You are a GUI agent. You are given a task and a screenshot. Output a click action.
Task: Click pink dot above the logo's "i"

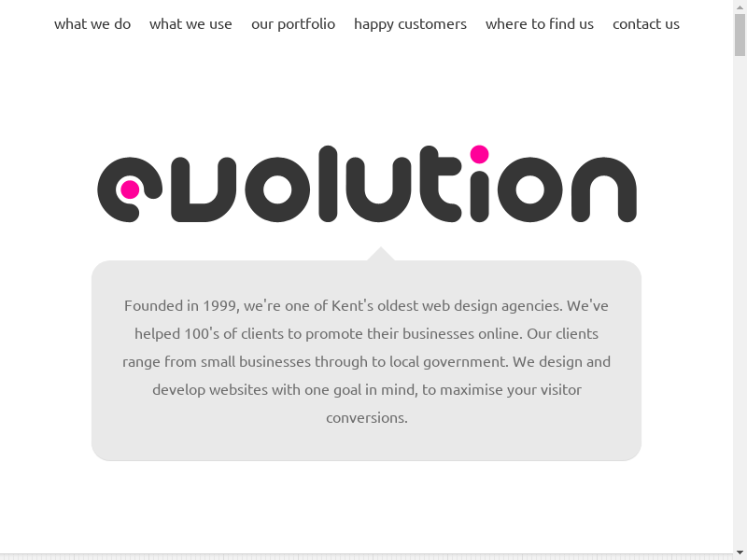pyautogui.click(x=479, y=154)
